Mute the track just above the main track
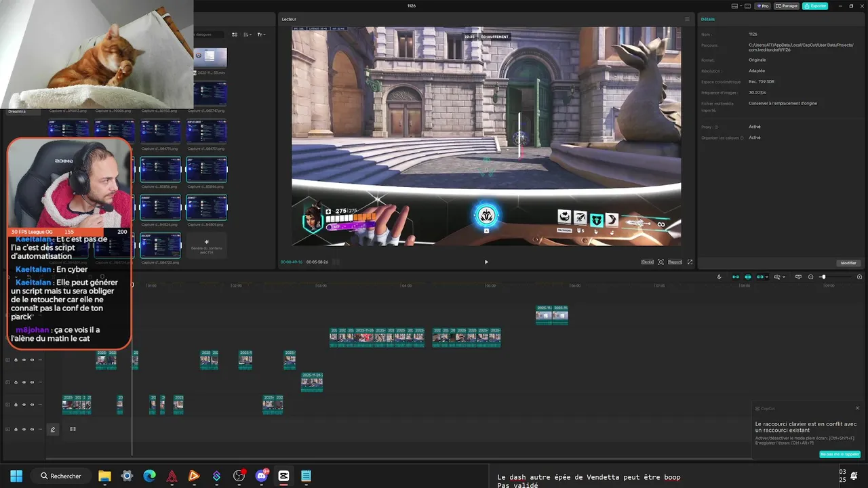 coord(32,405)
